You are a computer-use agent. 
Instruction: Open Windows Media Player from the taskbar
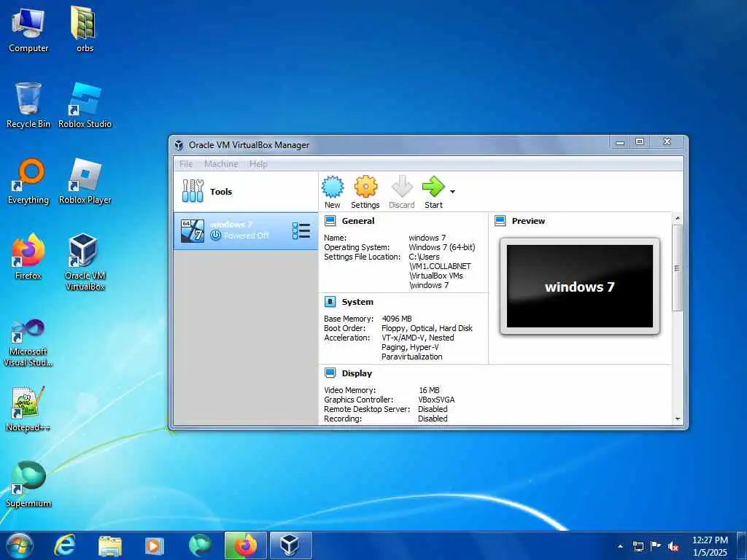point(154,545)
